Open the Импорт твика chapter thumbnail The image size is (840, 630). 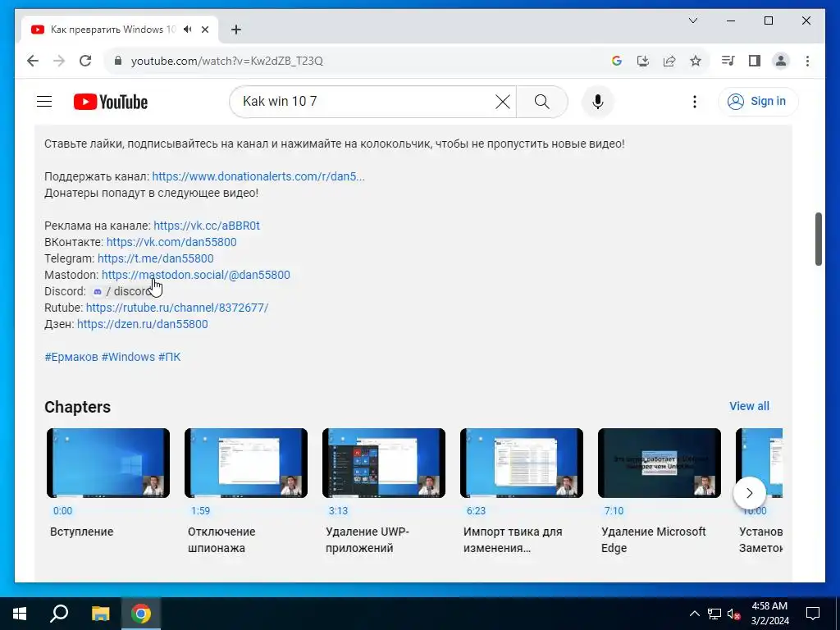coord(521,463)
